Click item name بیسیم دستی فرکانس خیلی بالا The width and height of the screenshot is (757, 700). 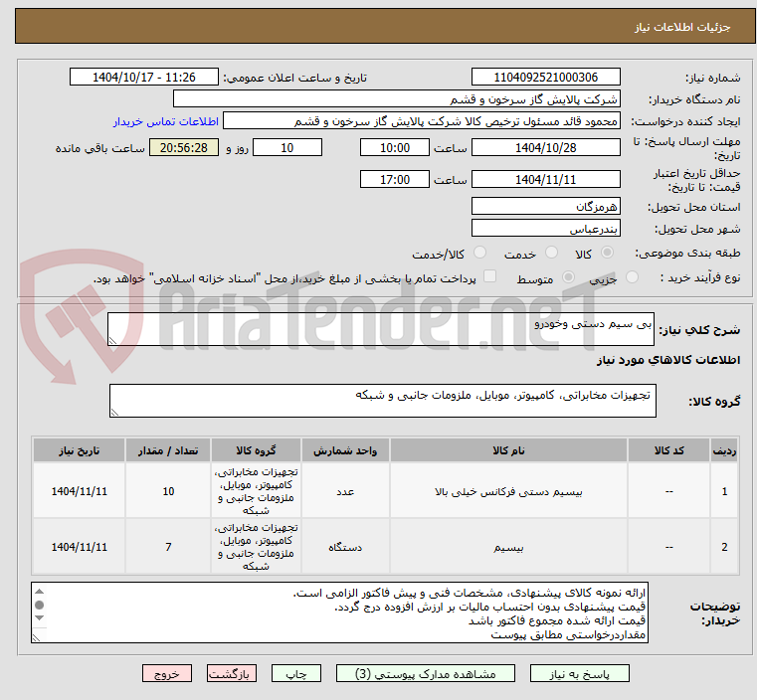click(x=508, y=491)
